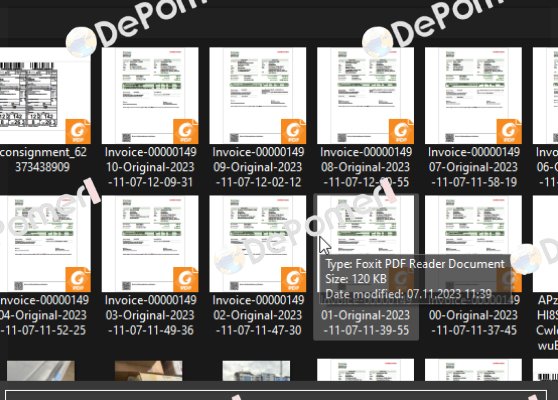558x400 pixels.
Task: Click Foxit PDF badge on invoice 03
Action: [x=185, y=279]
